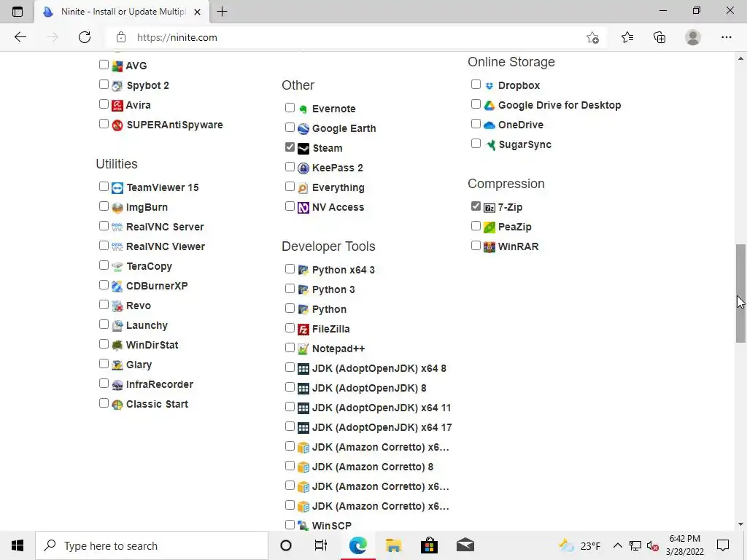This screenshot has width=747, height=560.
Task: Click the 7-Zip app icon
Action: pyautogui.click(x=489, y=208)
